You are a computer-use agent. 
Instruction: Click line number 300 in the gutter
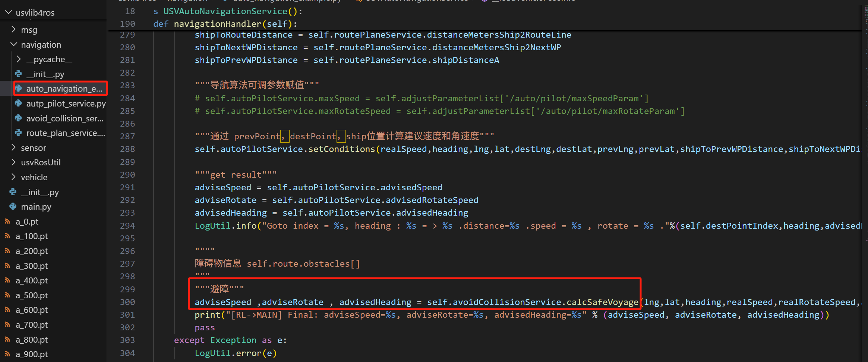[x=127, y=302]
